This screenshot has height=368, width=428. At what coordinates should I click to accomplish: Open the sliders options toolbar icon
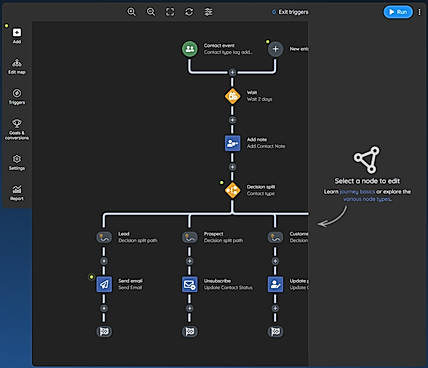[x=208, y=12]
